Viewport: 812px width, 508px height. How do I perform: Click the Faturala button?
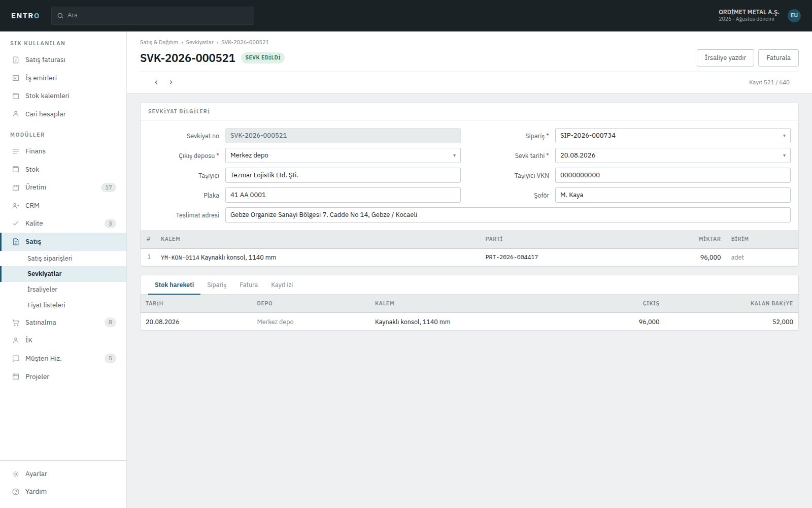(779, 58)
